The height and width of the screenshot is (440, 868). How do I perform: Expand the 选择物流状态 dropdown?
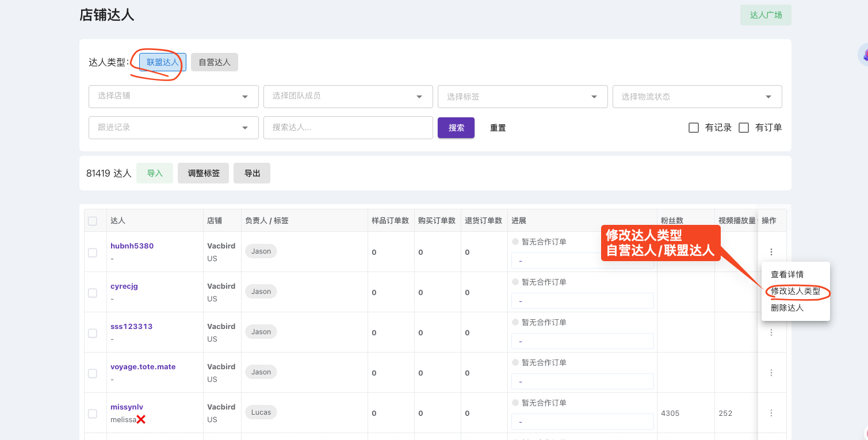coord(697,96)
